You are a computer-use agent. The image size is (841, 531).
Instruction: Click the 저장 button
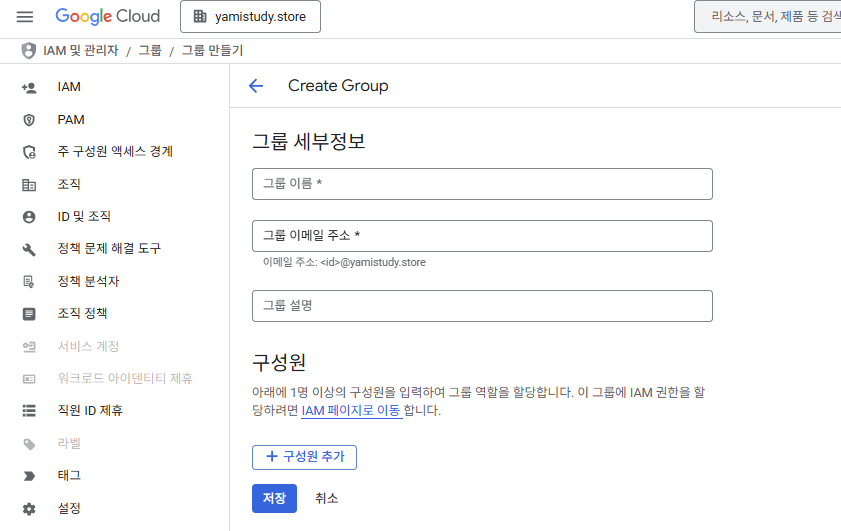pyautogui.click(x=274, y=498)
